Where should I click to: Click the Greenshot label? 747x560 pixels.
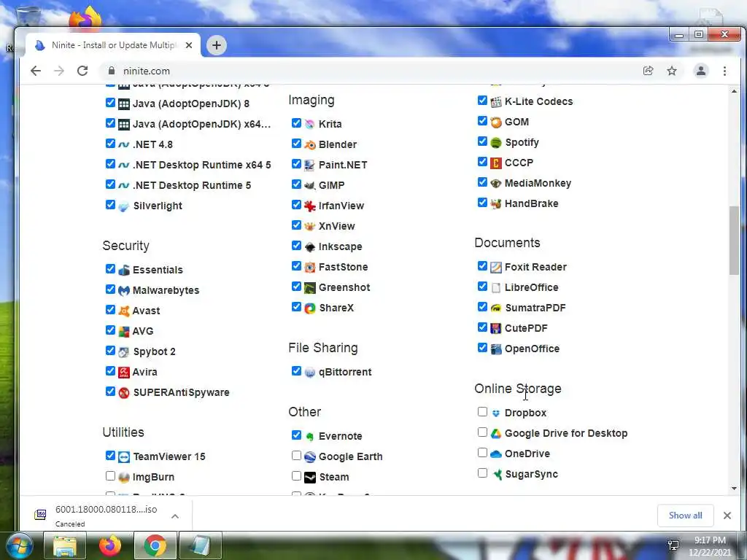344,287
